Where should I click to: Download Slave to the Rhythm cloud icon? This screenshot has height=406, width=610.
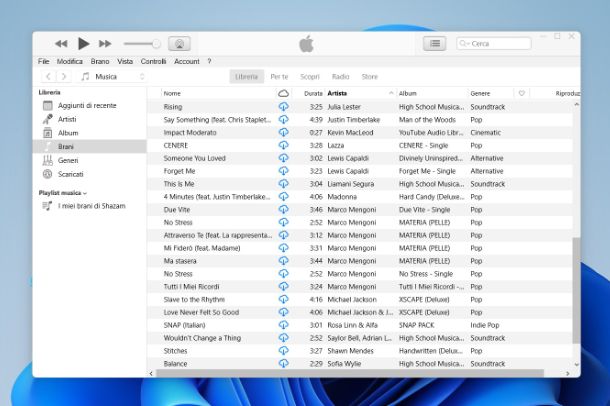tap(284, 299)
